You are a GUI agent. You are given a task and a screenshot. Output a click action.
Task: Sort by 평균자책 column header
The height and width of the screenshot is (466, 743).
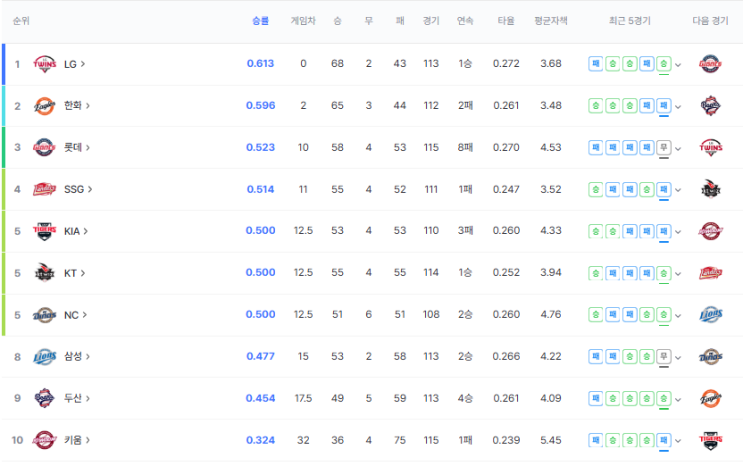[551, 21]
